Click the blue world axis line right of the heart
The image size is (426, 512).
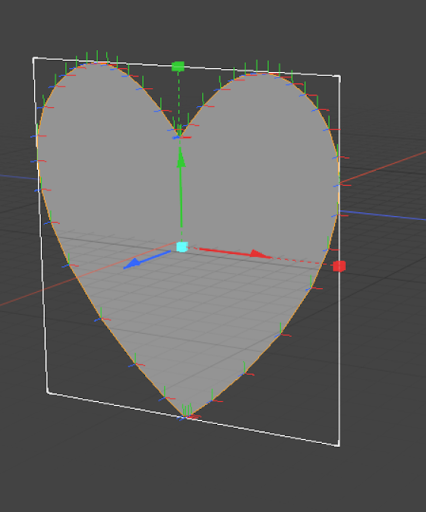click(x=383, y=215)
